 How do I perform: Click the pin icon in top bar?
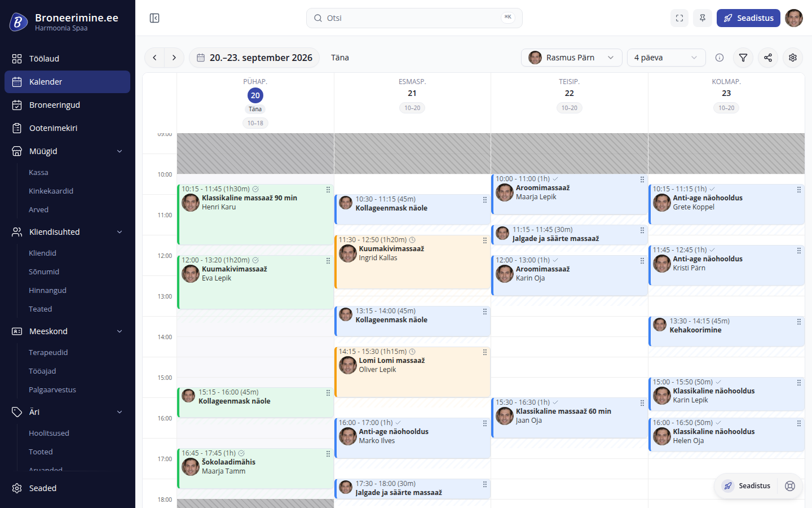703,18
